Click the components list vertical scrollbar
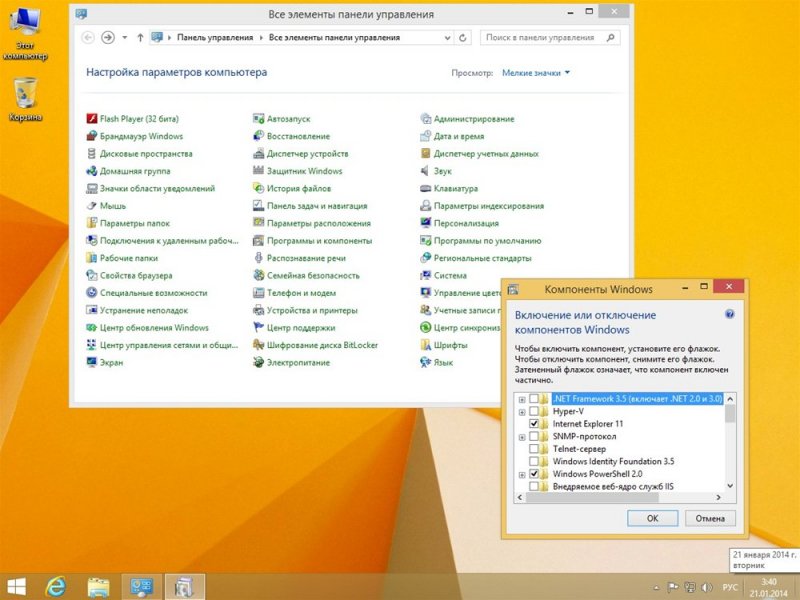800x600 pixels. pyautogui.click(x=730, y=413)
